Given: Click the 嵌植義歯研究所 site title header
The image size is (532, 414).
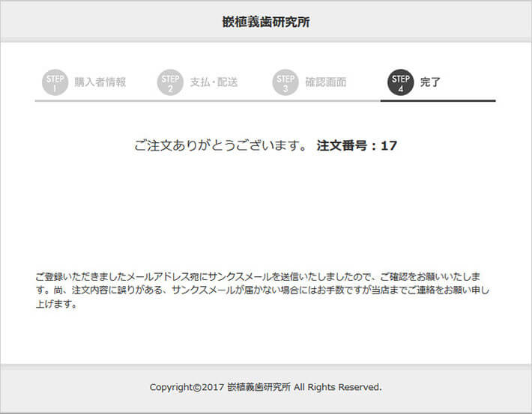Looking at the screenshot, I should point(266,22).
